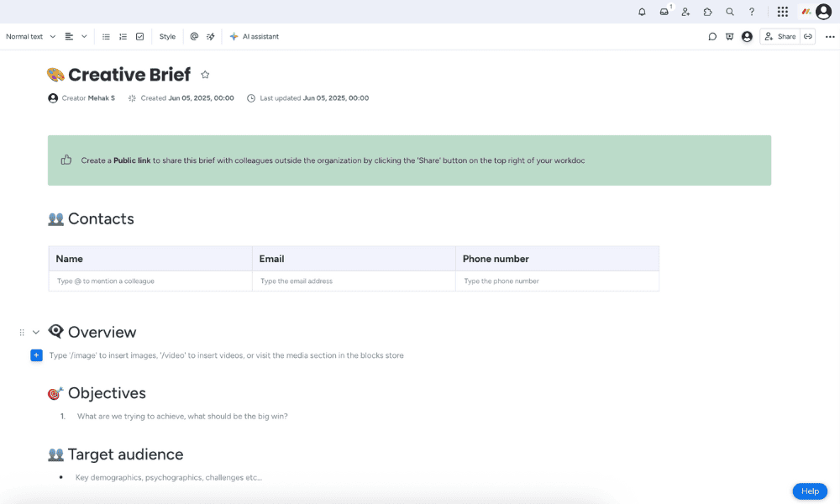Favorite the doc with the star icon
The height and width of the screenshot is (504, 840).
click(x=205, y=75)
